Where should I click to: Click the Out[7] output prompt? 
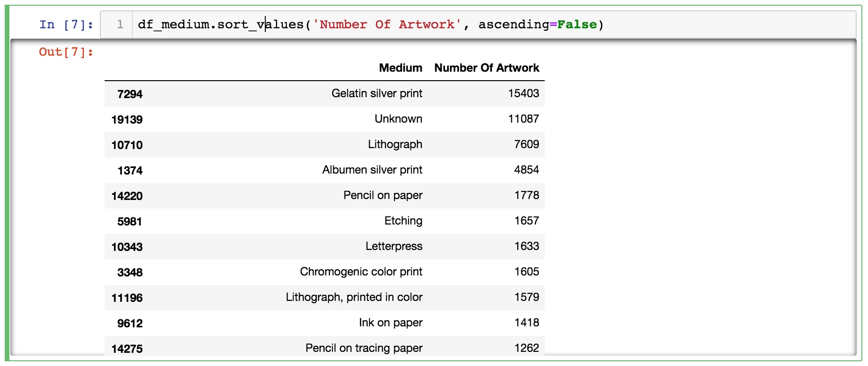[x=66, y=52]
